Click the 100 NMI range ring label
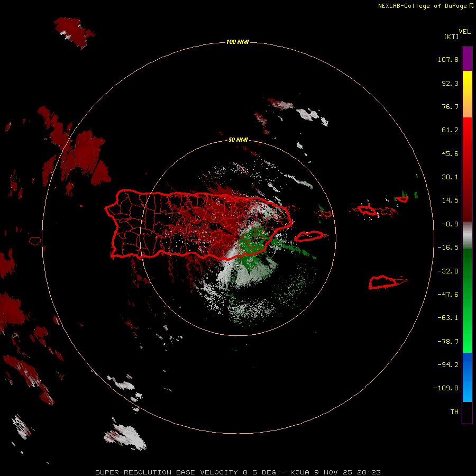 pyautogui.click(x=237, y=42)
